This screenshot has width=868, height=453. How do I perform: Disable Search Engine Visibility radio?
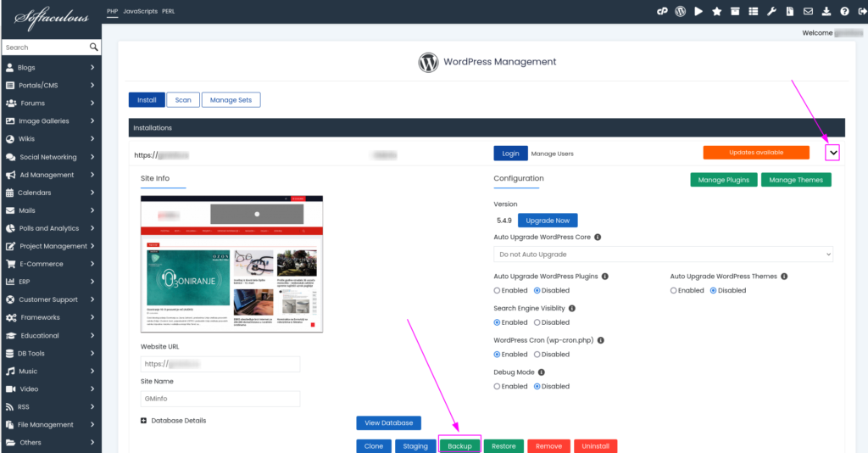[537, 323]
